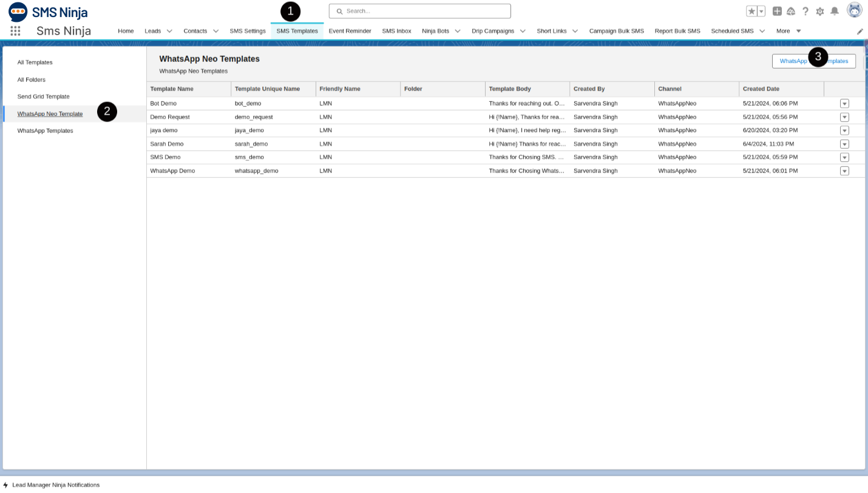The image size is (868, 493).
Task: Click the lightning icon beside Lead Manager Notifications
Action: tap(5, 485)
